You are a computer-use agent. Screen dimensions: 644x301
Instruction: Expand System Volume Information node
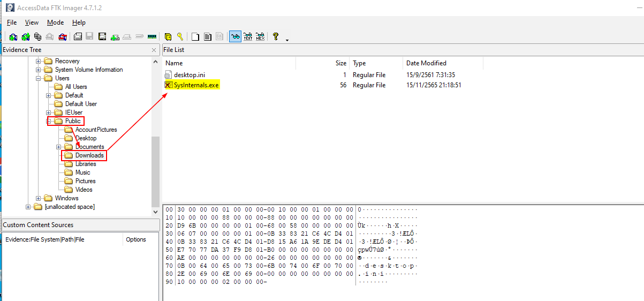coord(39,70)
